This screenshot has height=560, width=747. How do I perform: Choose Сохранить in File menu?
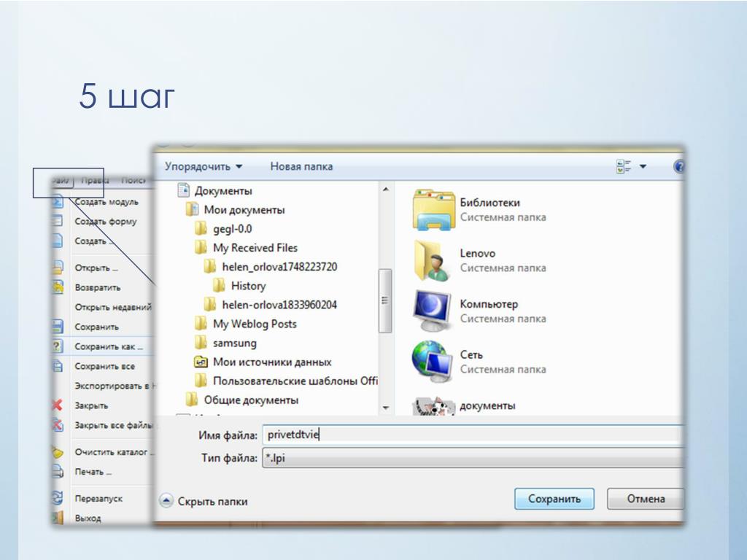point(97,327)
